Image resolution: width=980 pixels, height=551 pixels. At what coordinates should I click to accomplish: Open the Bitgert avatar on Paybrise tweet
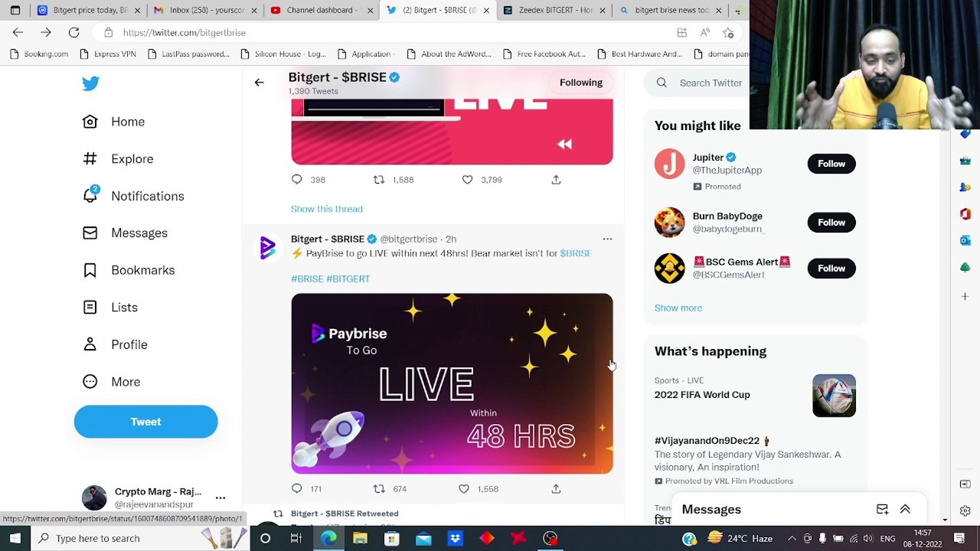point(267,248)
